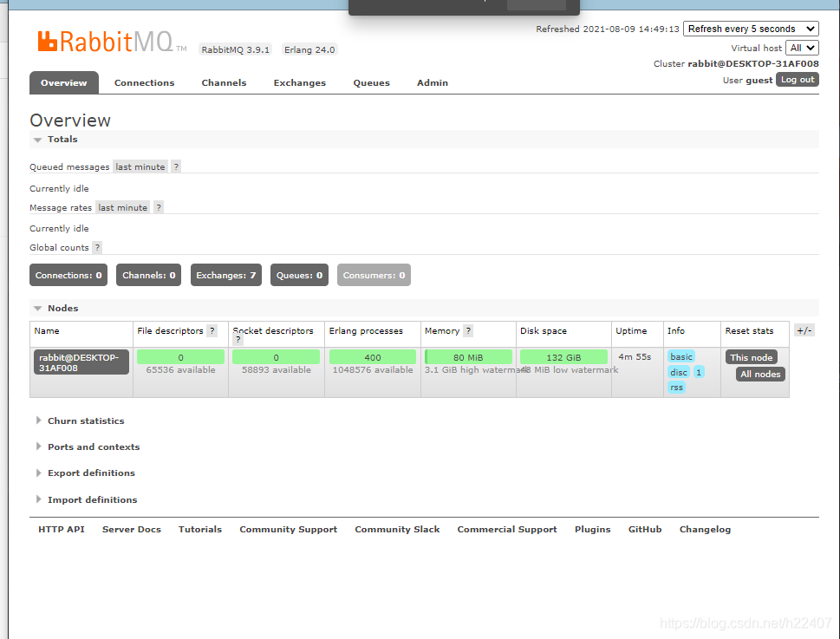This screenshot has height=639, width=840.
Task: Open help for Global counts
Action: (97, 247)
